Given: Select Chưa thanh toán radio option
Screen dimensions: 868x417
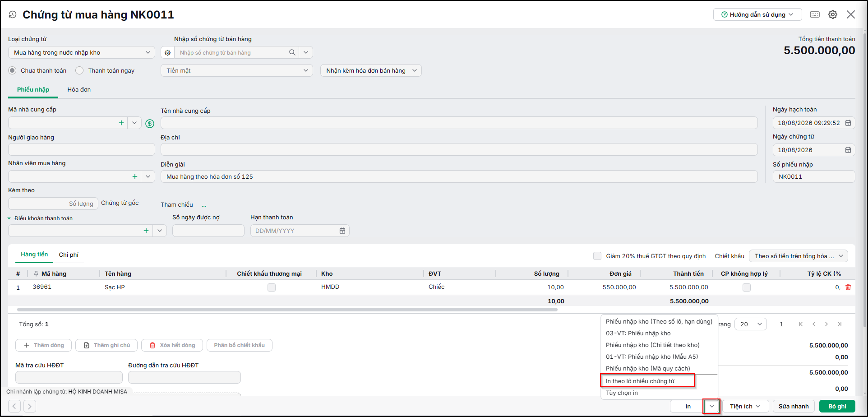Looking at the screenshot, I should (x=13, y=70).
